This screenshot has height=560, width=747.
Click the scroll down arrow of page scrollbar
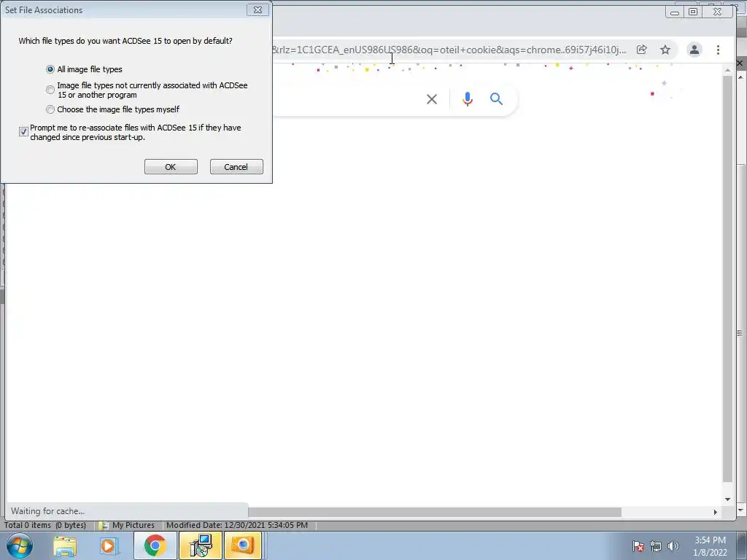(x=727, y=499)
